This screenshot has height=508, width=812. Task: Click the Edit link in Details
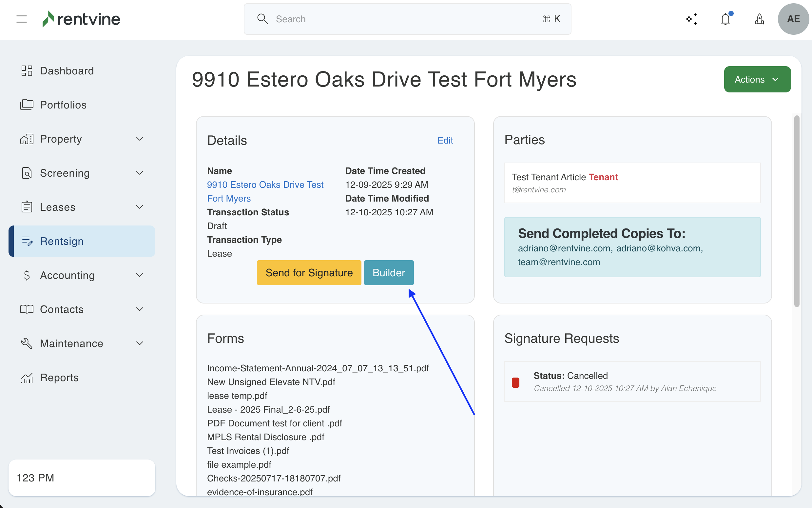[x=445, y=140]
